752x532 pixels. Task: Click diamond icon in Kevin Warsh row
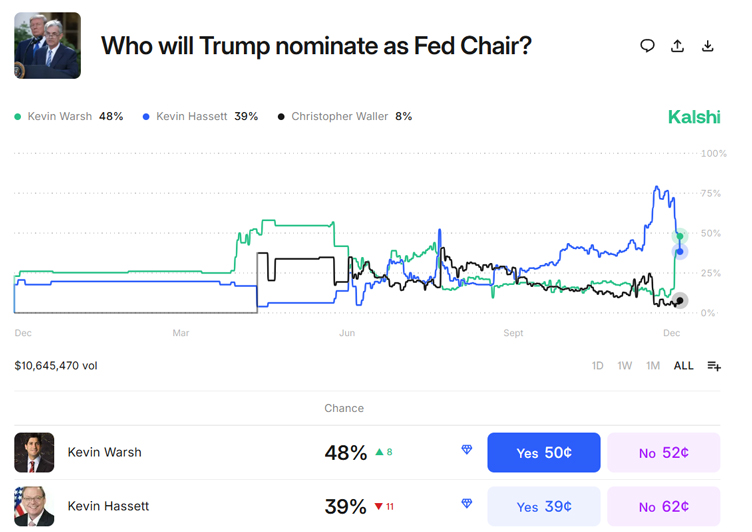[467, 451]
